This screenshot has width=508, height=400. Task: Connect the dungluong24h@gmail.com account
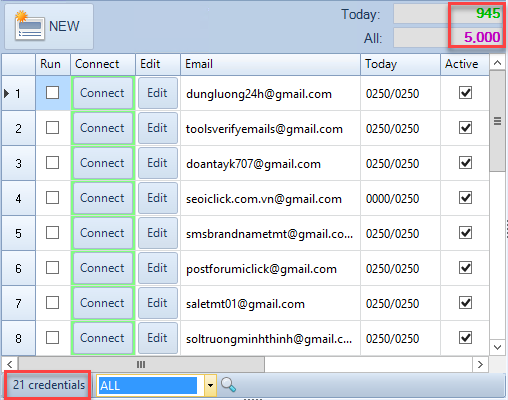[103, 93]
